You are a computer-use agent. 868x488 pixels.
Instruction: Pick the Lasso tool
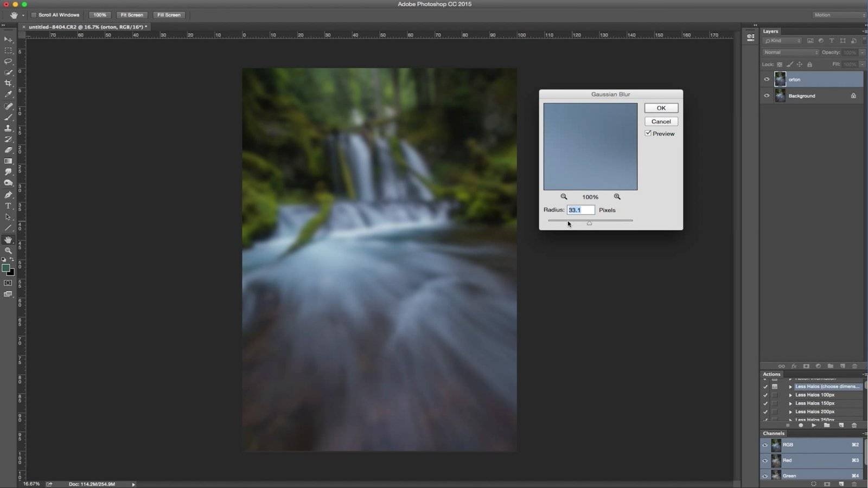[8, 61]
